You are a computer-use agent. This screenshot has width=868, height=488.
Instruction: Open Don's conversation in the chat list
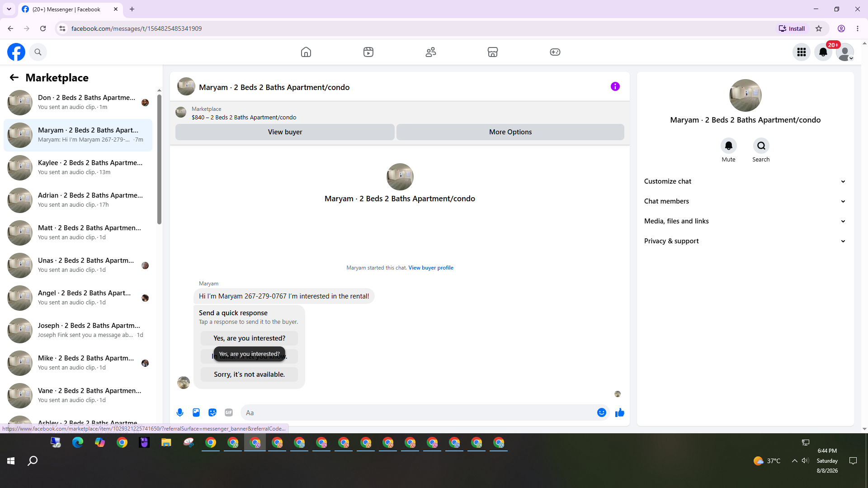coord(78,103)
